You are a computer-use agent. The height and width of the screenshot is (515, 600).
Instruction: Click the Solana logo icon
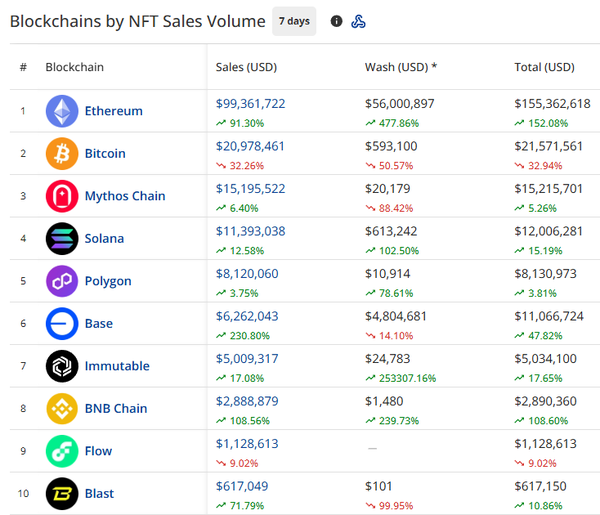(62, 238)
